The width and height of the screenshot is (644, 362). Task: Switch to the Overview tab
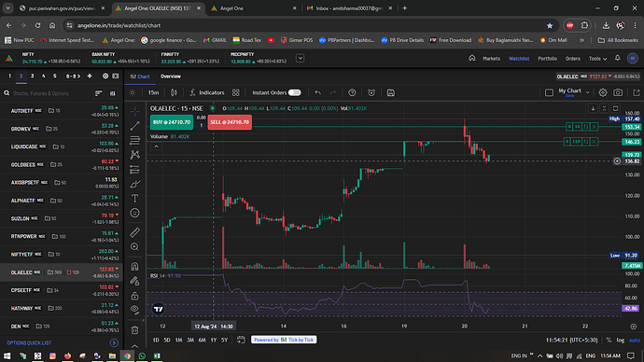[x=171, y=77]
